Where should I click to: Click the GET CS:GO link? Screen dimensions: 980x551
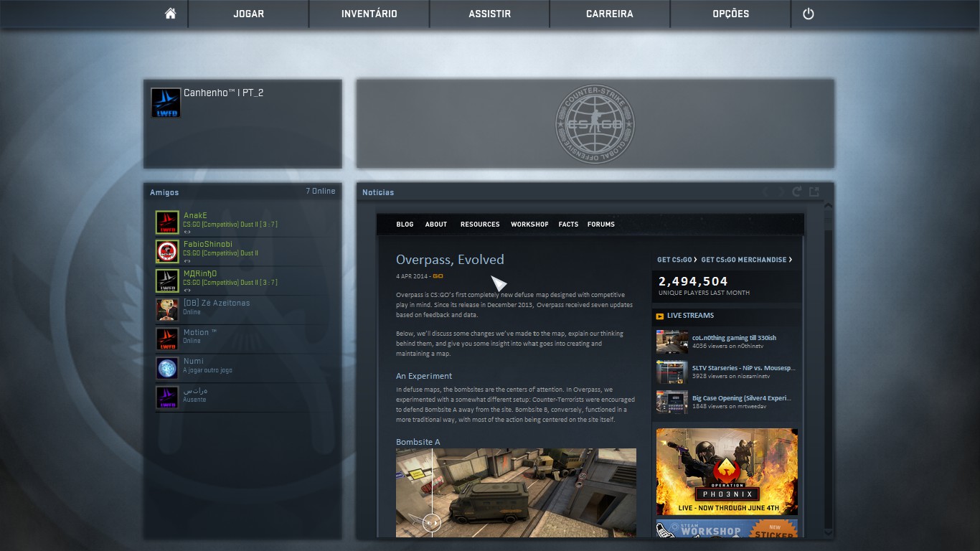pyautogui.click(x=677, y=260)
